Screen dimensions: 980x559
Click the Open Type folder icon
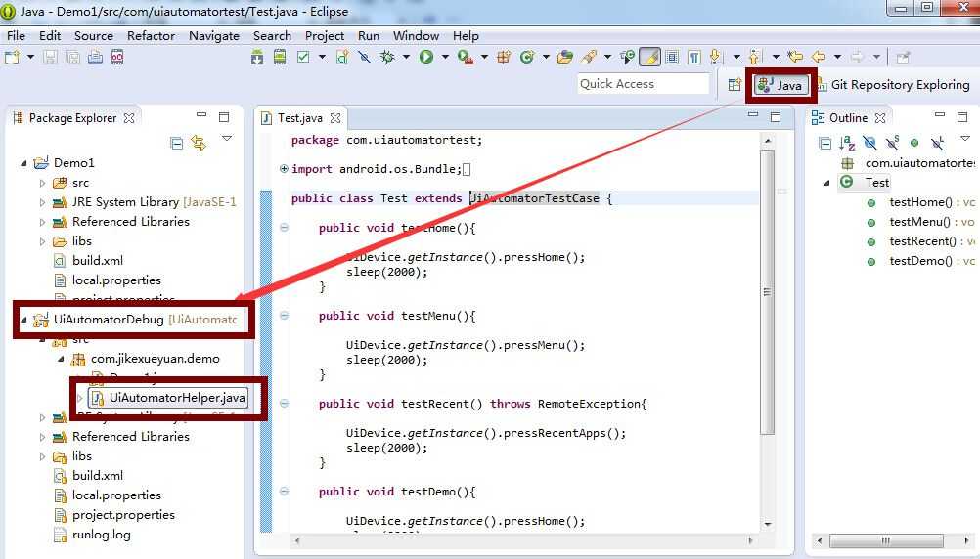(x=565, y=58)
